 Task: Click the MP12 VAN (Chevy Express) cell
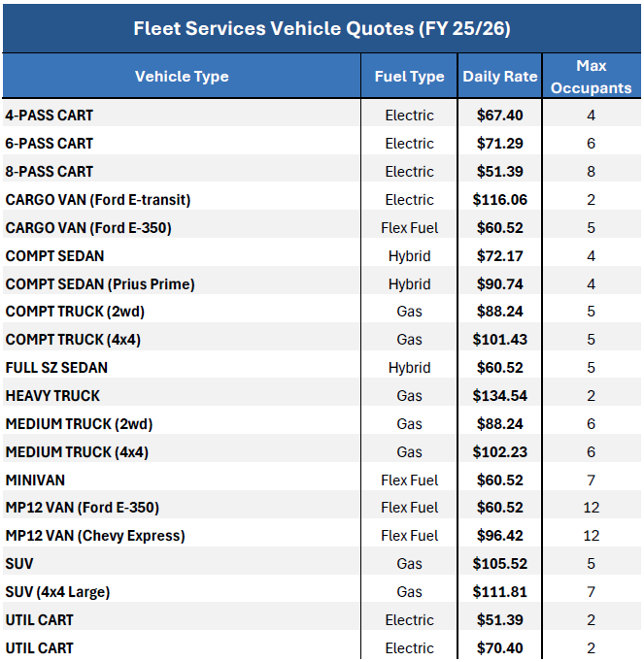[95, 536]
